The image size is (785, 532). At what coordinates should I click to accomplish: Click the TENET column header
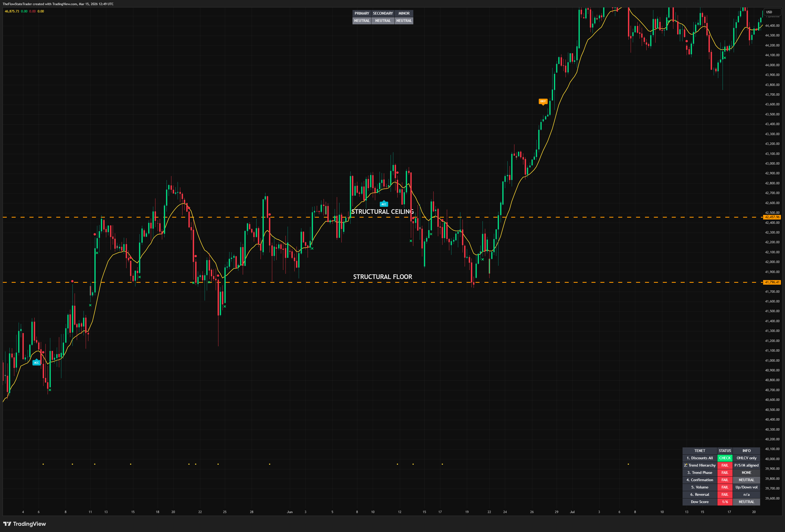700,451
